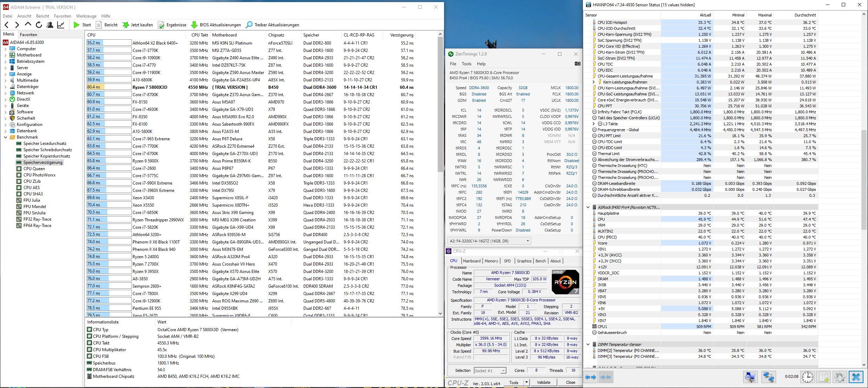The height and width of the screenshot is (388, 868).
Task: Expand the Netzwerk tree node
Action: [x=5, y=93]
